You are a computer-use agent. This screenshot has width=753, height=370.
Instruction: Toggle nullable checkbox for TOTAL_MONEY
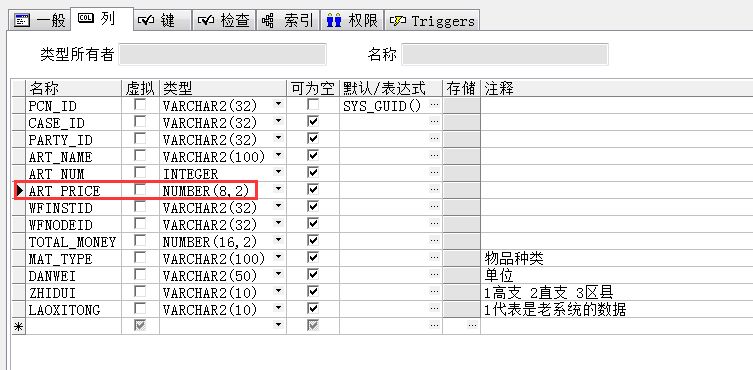(x=313, y=240)
